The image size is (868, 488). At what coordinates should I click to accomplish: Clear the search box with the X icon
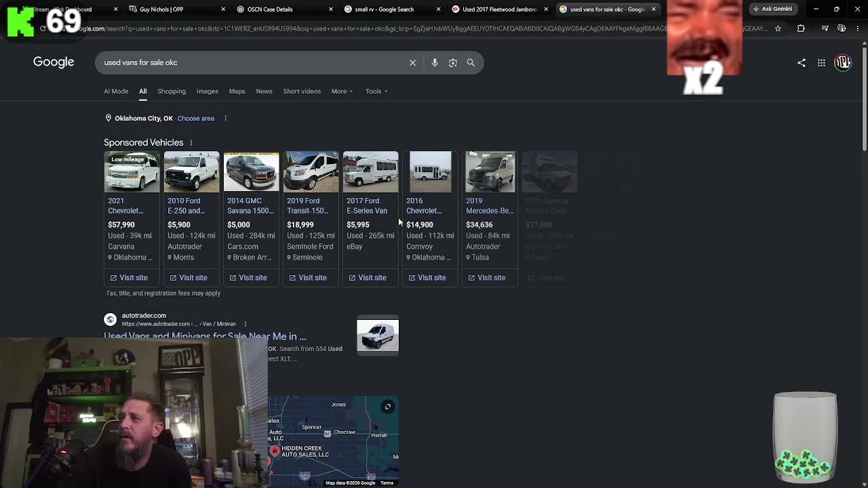[412, 62]
